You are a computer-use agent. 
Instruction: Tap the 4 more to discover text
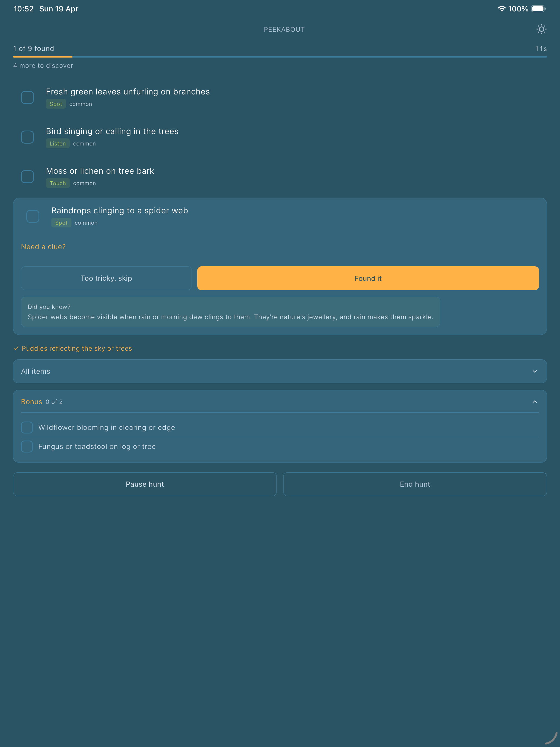click(43, 65)
